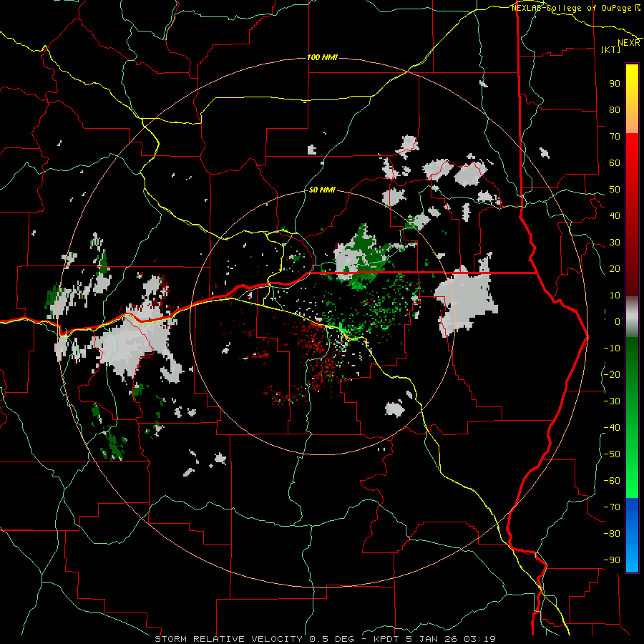Select the -60 value on the velocity scale
Image resolution: width=644 pixels, height=644 pixels.
pos(612,481)
